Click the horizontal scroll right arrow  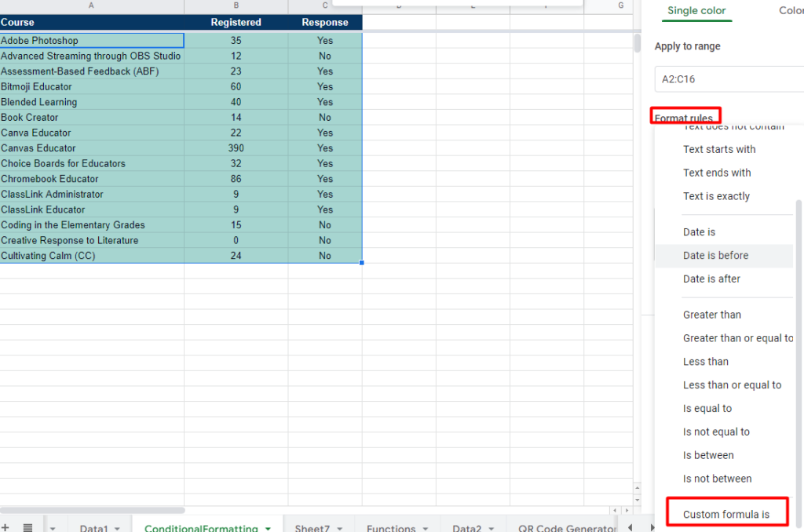coord(627,511)
